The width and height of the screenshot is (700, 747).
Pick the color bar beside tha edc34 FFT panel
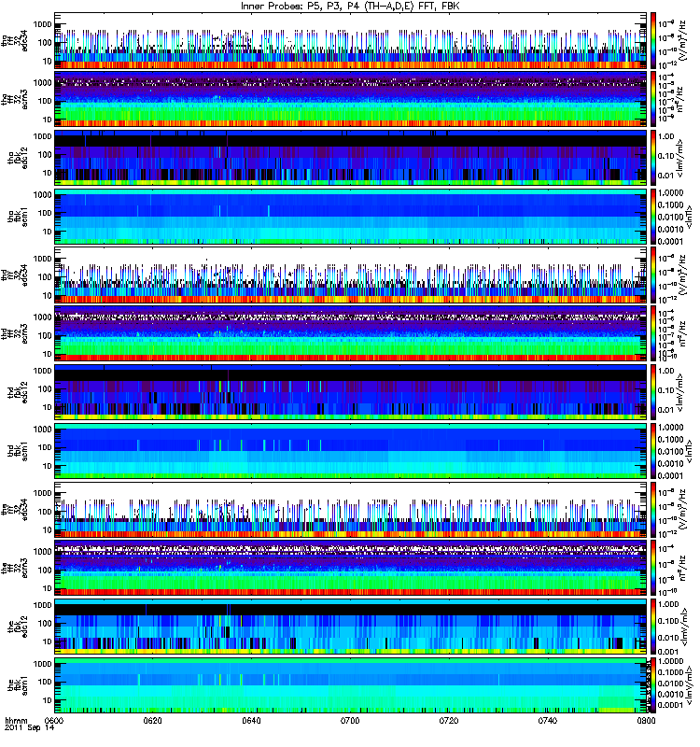tap(652, 41)
